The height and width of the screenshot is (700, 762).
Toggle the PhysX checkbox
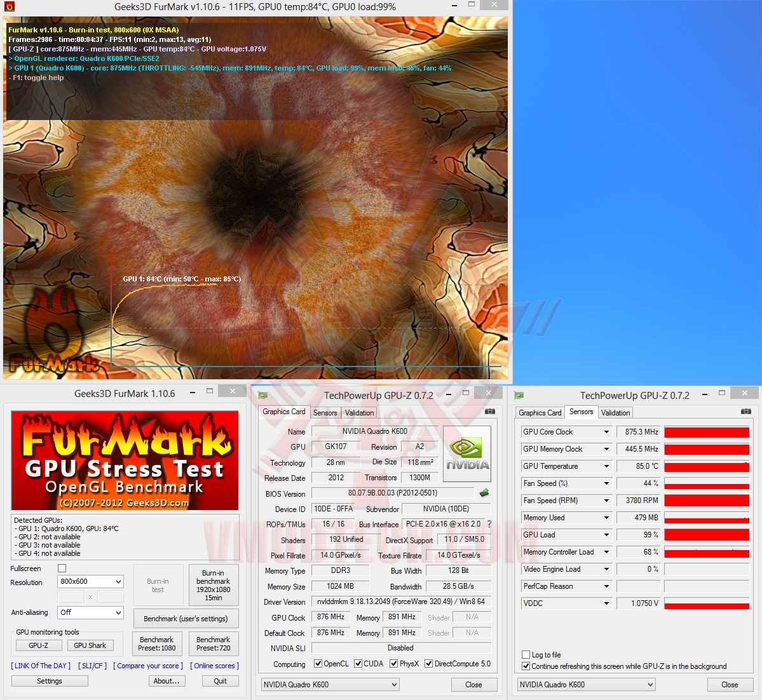click(x=393, y=664)
